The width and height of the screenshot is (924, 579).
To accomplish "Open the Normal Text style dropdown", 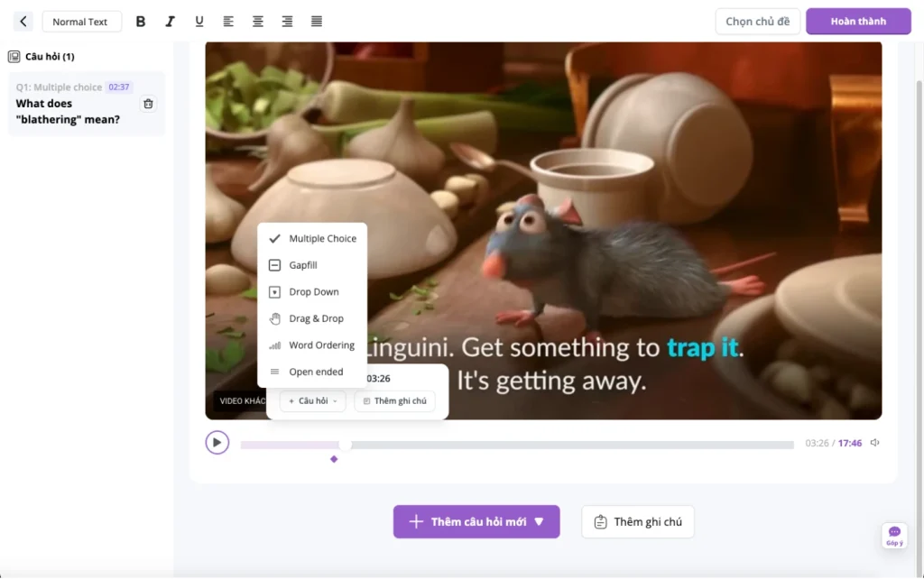I will click(x=81, y=21).
